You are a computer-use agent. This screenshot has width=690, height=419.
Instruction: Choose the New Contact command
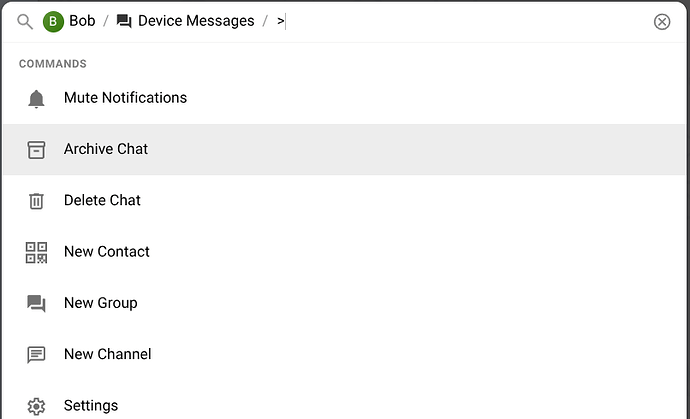pyautogui.click(x=344, y=252)
